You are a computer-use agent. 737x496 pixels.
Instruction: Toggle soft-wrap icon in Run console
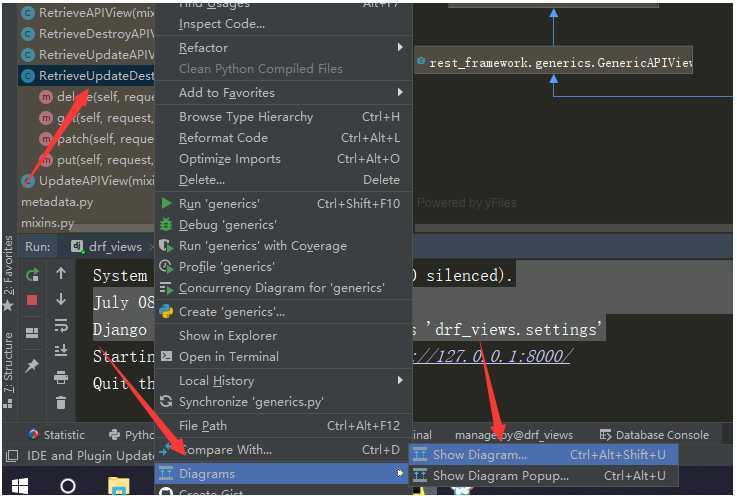61,325
